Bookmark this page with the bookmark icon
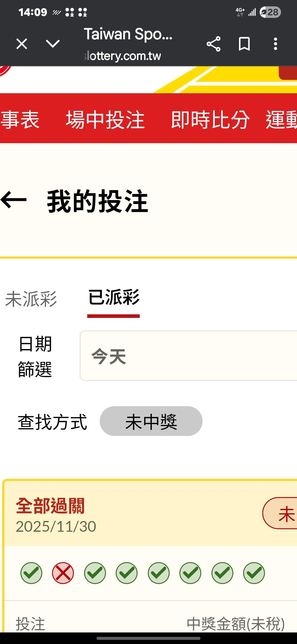This screenshot has height=644, width=297. (244, 44)
